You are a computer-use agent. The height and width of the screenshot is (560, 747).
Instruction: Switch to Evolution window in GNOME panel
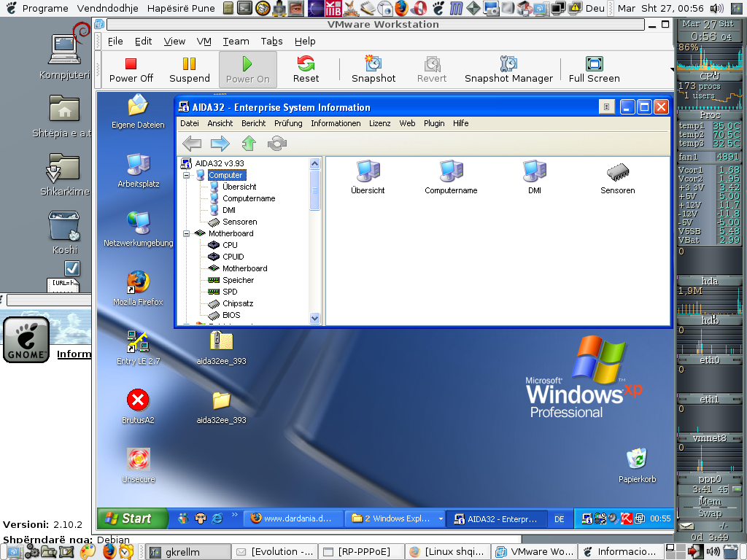(275, 552)
